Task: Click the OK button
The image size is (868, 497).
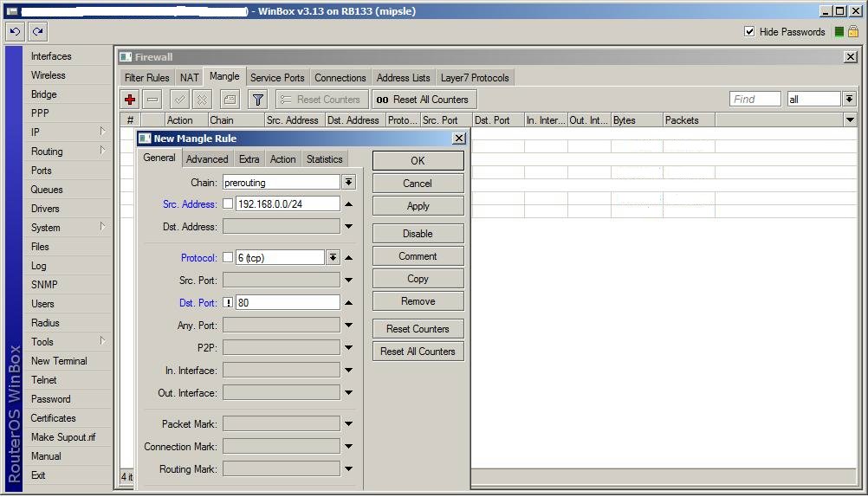Action: (x=418, y=160)
